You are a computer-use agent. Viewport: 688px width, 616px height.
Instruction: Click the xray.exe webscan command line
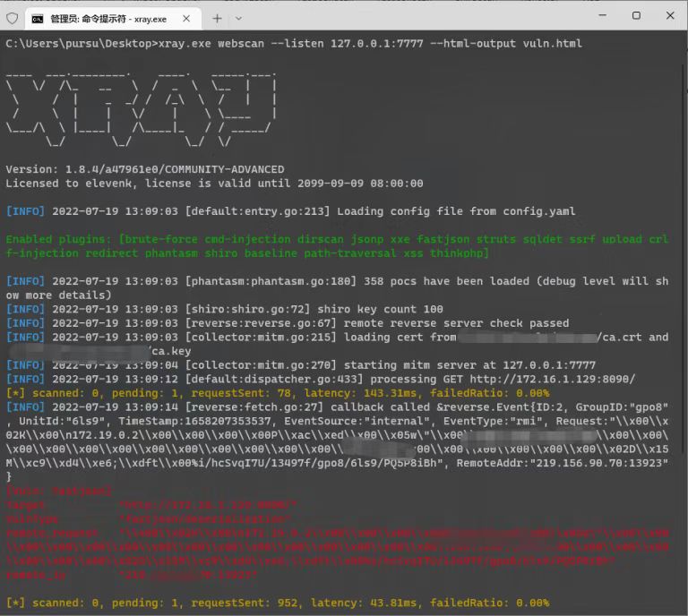294,43
